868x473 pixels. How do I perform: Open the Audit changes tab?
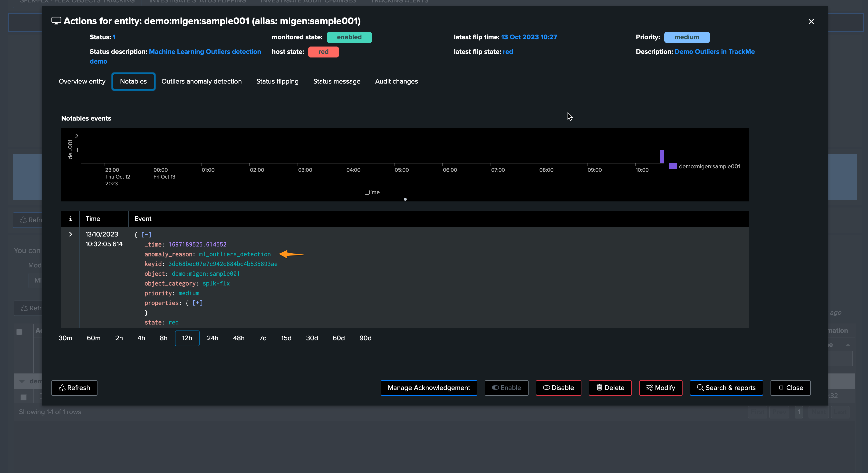[x=396, y=82]
